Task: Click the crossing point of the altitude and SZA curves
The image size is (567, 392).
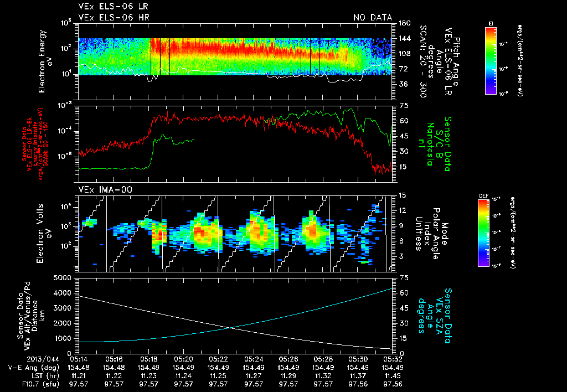Action: click(x=229, y=328)
